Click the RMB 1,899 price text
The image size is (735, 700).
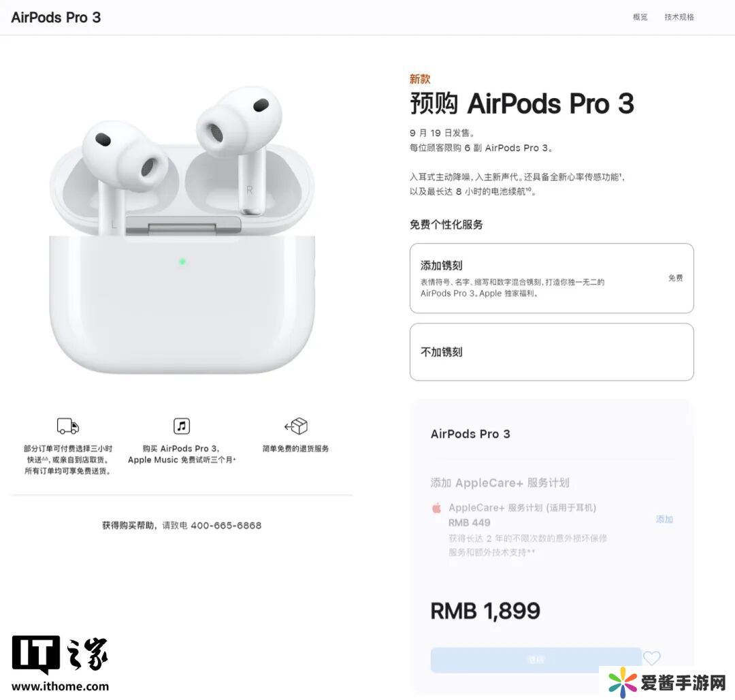point(485,611)
